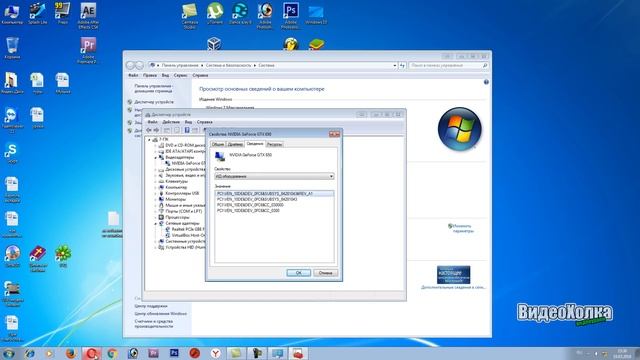Collapse the Сетевые адаптеры tree node
640x360 pixels.
156,224
